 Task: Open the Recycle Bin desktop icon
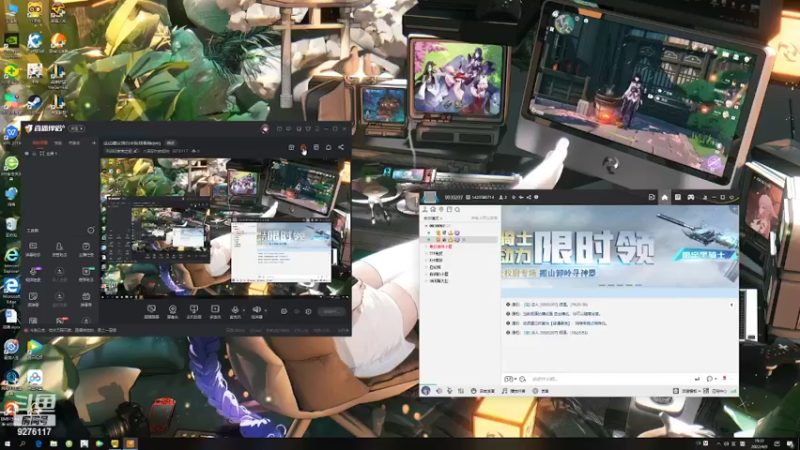11,227
